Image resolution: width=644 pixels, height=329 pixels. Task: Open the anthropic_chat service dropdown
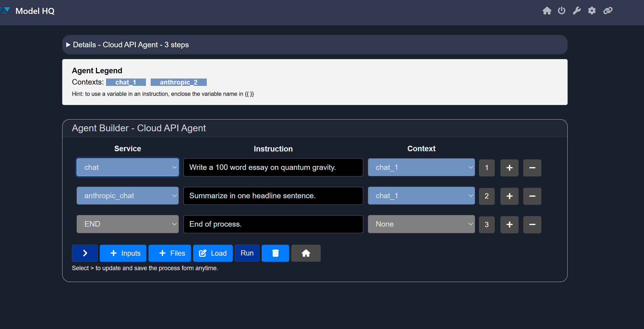[128, 196]
